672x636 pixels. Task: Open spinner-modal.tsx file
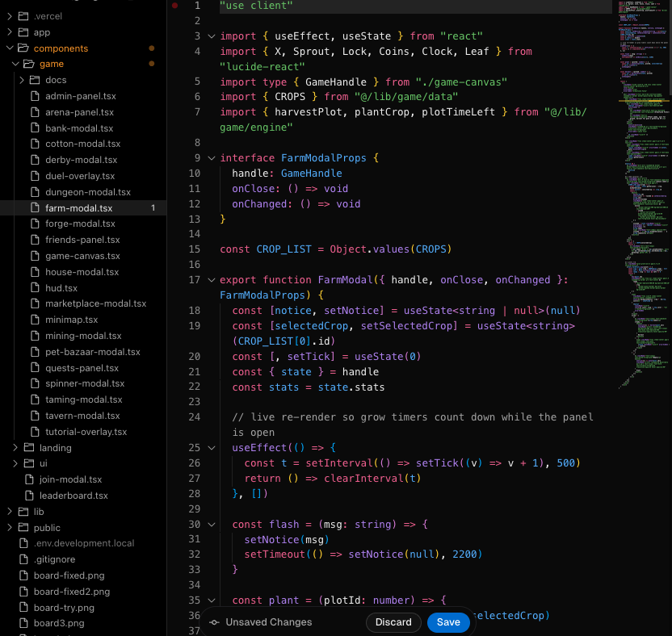[x=85, y=383]
